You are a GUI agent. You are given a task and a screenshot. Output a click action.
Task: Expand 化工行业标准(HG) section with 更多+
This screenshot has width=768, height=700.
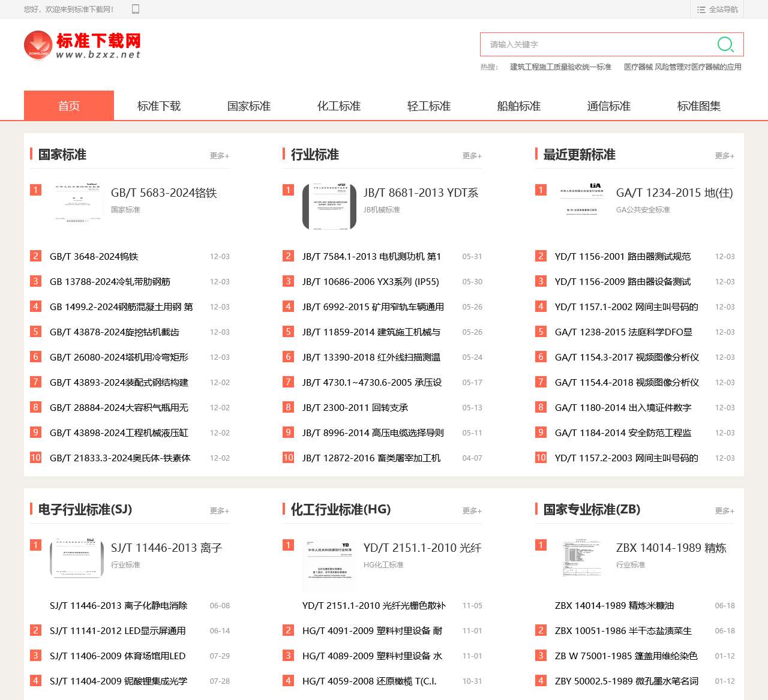pyautogui.click(x=472, y=511)
